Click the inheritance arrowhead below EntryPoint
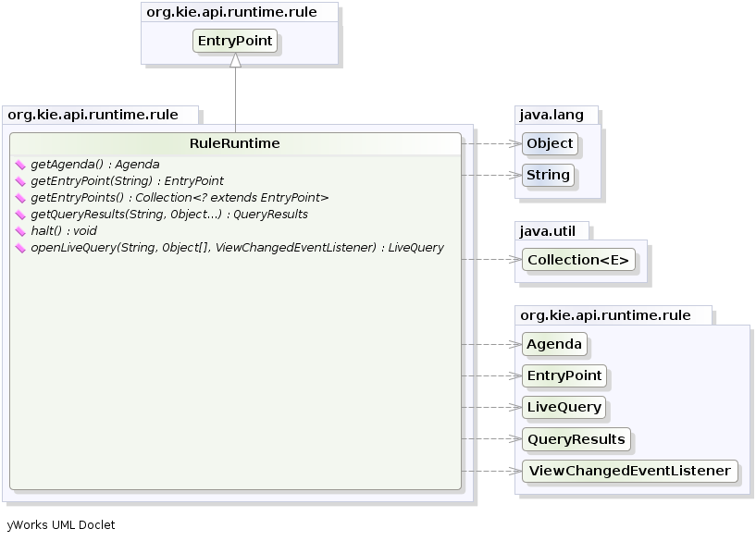 (235, 61)
